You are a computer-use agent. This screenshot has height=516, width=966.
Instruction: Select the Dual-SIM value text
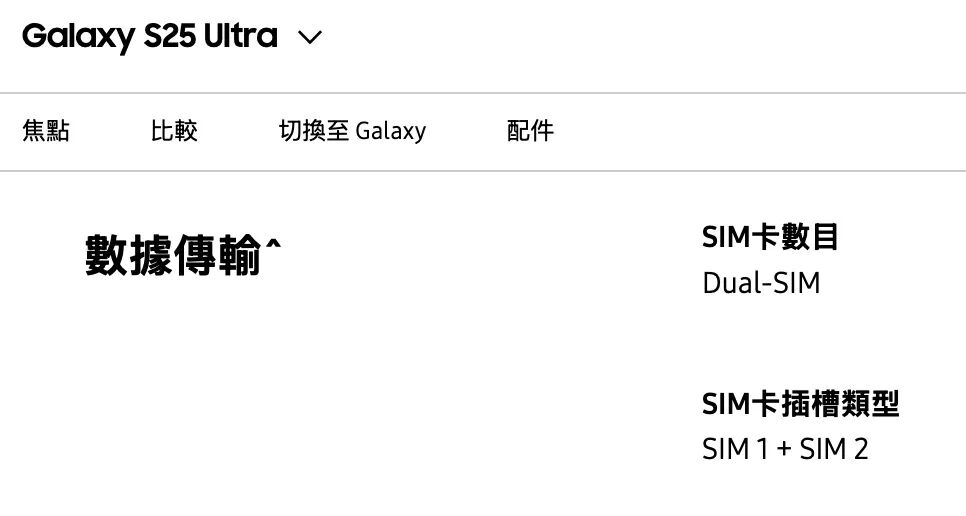[761, 283]
